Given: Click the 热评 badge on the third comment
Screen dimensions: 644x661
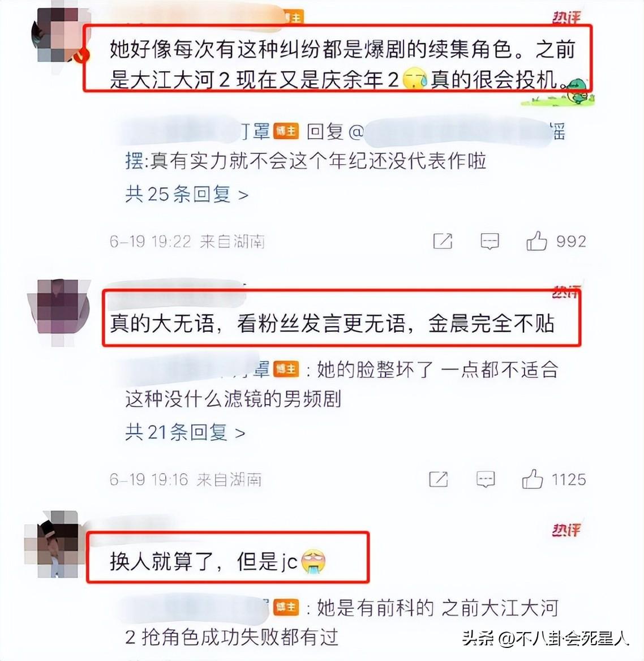Looking at the screenshot, I should click(x=566, y=530).
